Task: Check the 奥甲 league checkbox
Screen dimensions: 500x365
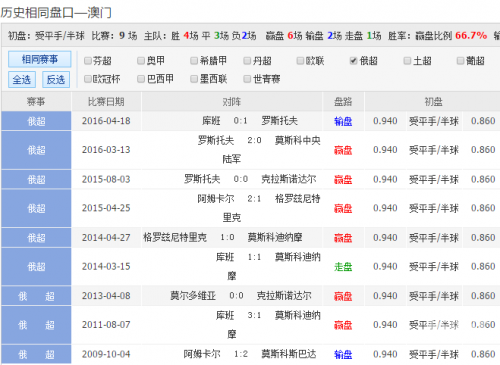Action: click(x=141, y=61)
